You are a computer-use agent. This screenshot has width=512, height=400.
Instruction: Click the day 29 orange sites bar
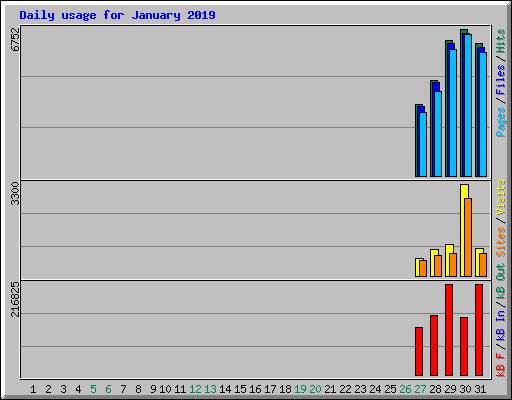point(453,265)
